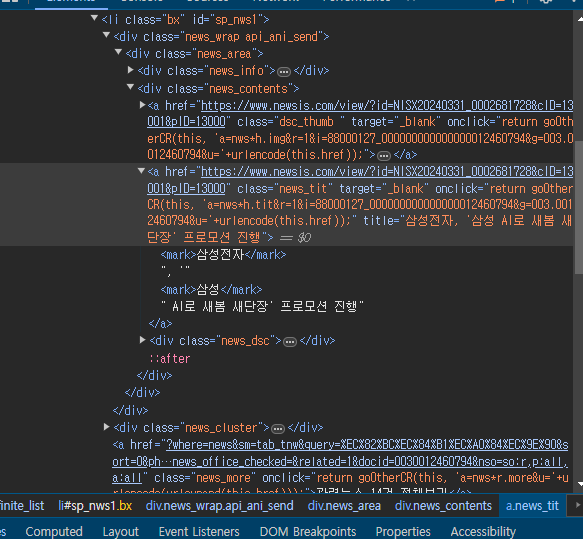Select div.news_wrap.api_ani_send breadcrumb
The width and height of the screenshot is (583, 539).
[x=220, y=506]
